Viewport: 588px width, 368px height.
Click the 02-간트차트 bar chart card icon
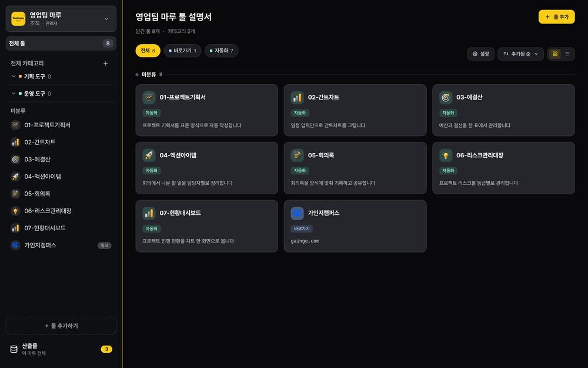(x=297, y=98)
